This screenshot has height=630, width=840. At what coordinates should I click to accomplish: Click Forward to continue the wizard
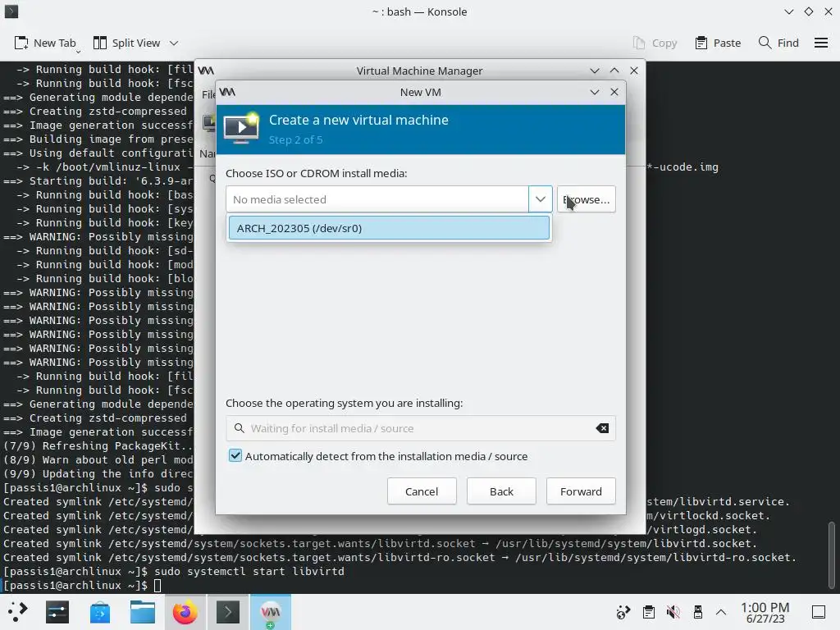[x=581, y=491]
